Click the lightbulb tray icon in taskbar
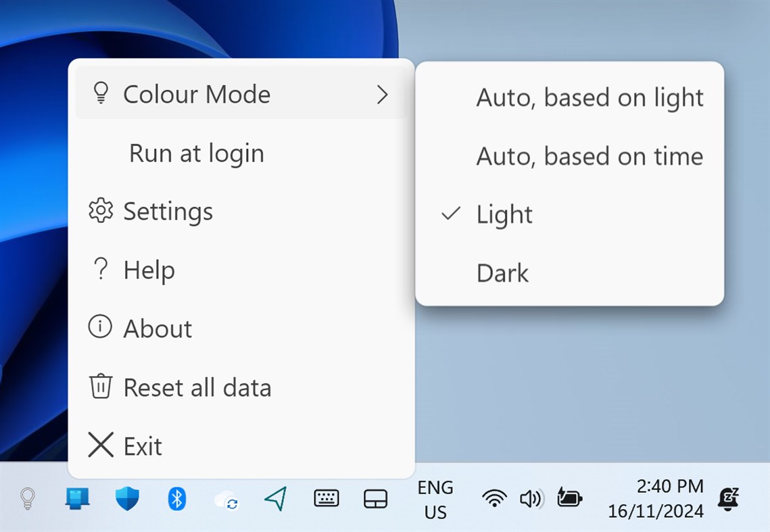770x532 pixels. click(x=27, y=499)
